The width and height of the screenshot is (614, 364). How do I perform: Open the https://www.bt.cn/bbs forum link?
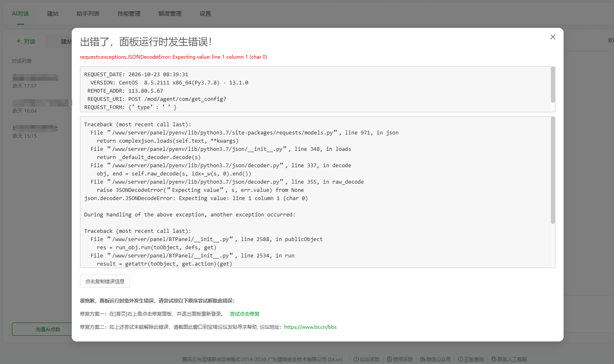tap(310, 327)
